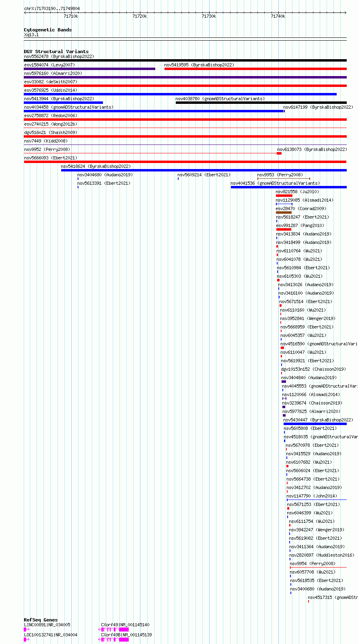This screenshot has height=644, width=358.
Task: Select the LOC100132741 magenta gene glyph
Action: click(27, 639)
